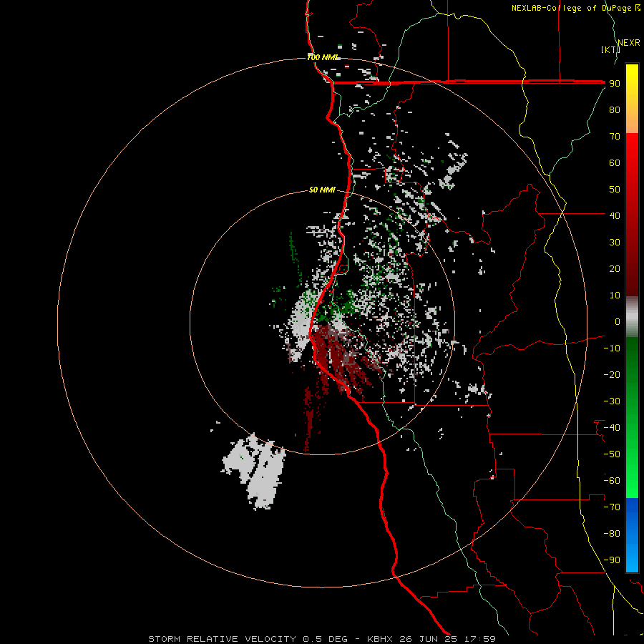Click the 20 value on velocity scale

coord(615,268)
